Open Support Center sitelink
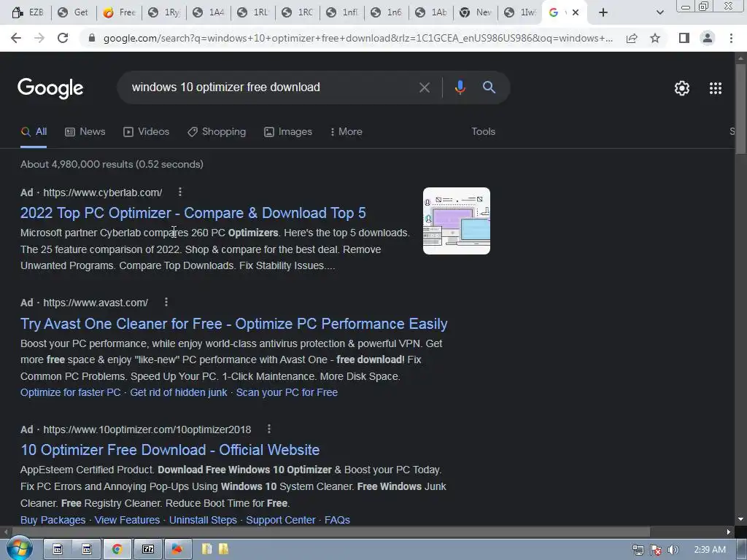This screenshot has height=560, width=747. tap(281, 519)
